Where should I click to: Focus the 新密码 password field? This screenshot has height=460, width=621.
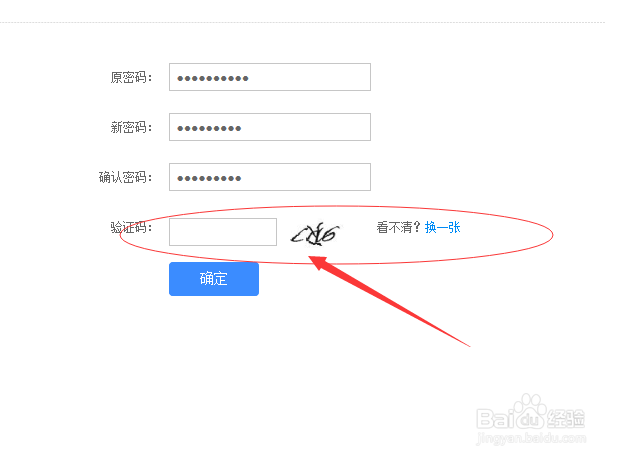coord(270,127)
